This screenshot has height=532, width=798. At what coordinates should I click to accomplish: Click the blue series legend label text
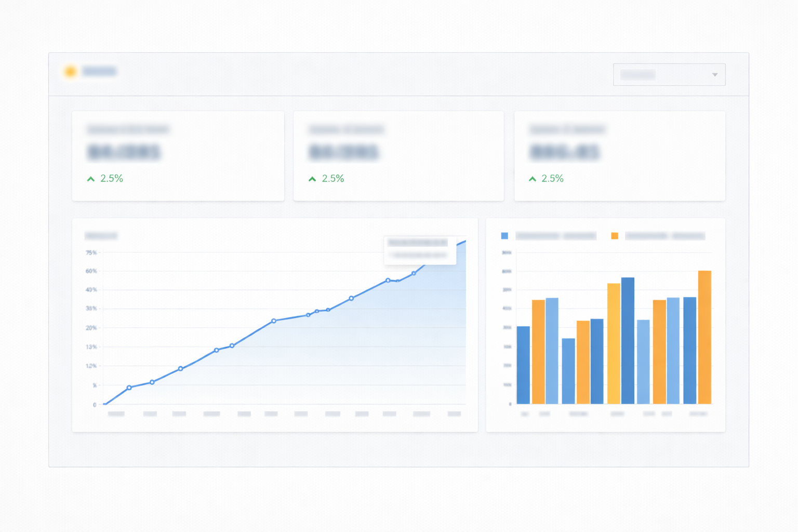click(555, 236)
